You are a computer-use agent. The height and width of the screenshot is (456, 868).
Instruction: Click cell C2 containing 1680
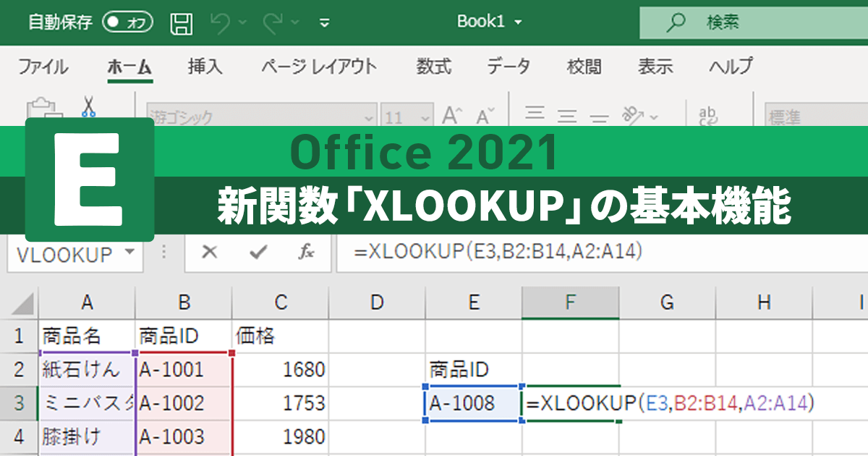(x=281, y=369)
